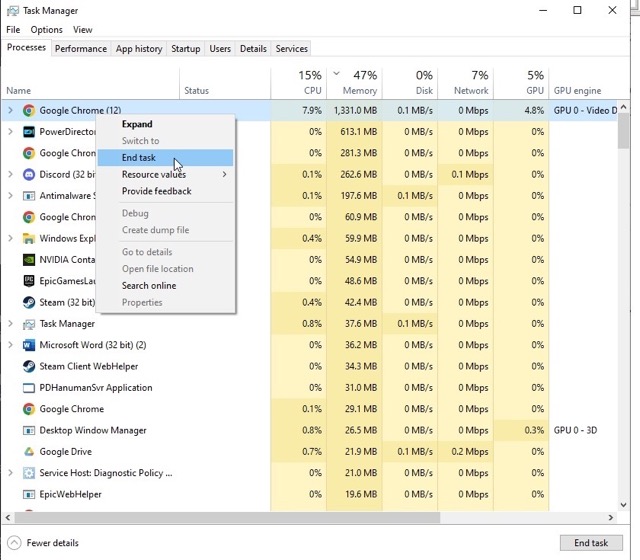
Task: Sort by the Disk column header
Action: click(x=410, y=83)
